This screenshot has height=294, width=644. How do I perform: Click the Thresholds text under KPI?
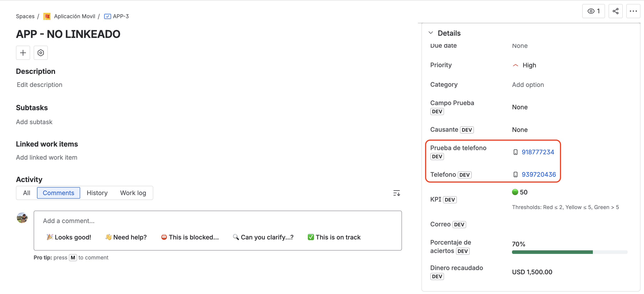(565, 207)
